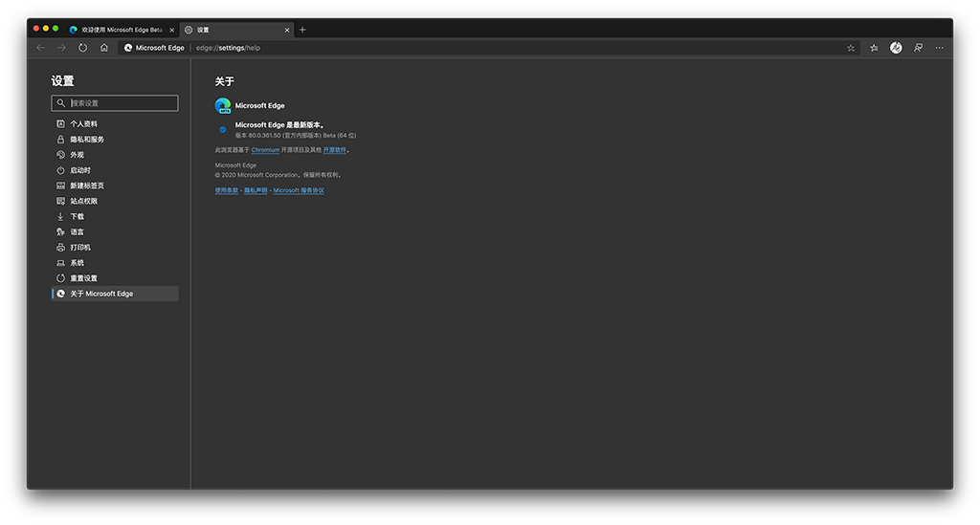Click the Microsoft Edge site identity badge
The width and height of the screenshot is (980, 525).
coord(154,48)
